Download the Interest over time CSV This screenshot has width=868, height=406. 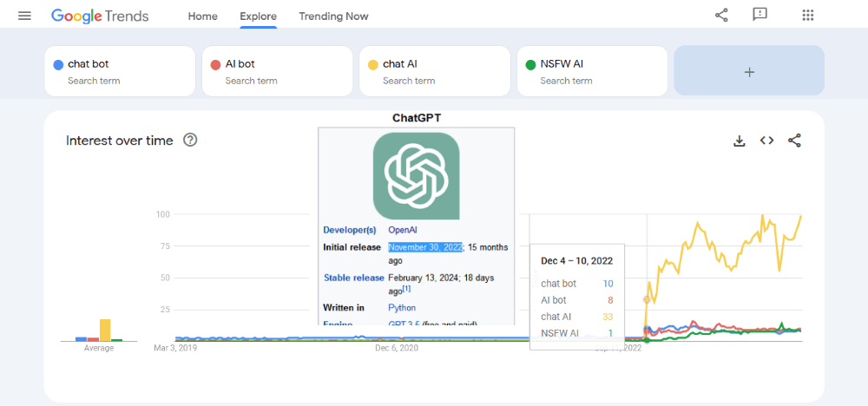(x=740, y=141)
